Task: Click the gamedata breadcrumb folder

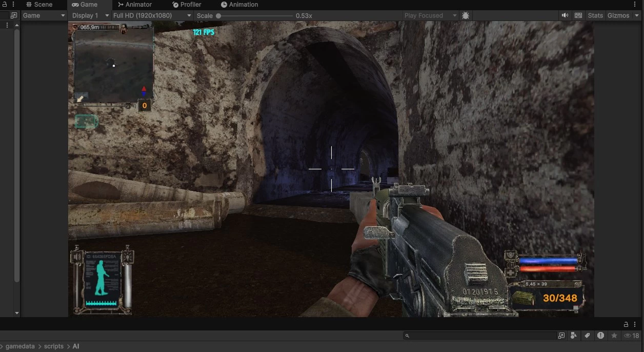Action: coord(20,346)
